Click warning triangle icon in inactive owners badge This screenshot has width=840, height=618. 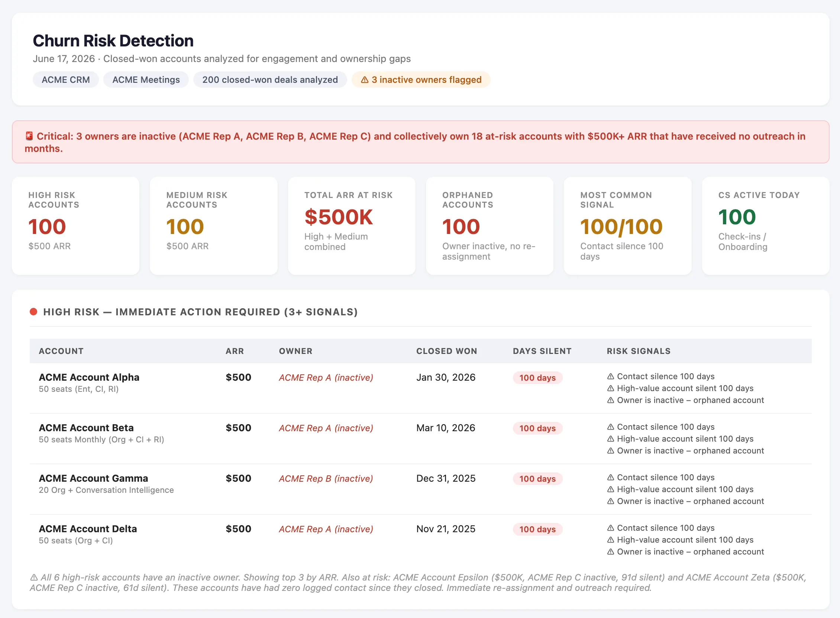point(365,80)
